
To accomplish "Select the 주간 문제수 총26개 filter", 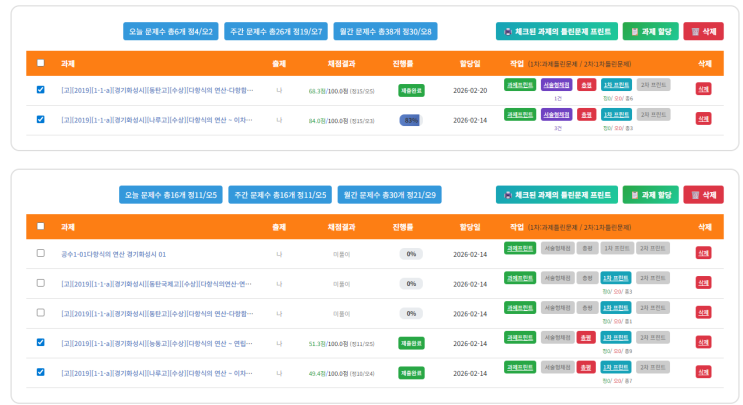I will click(275, 32).
